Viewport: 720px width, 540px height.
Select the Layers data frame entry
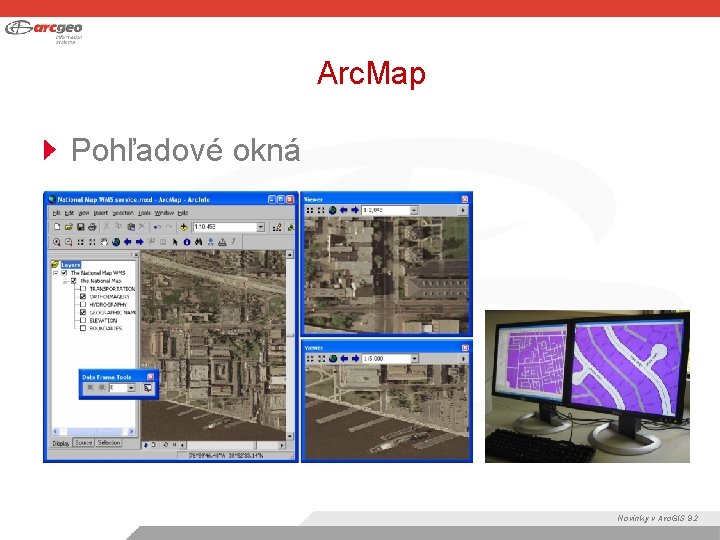click(70, 265)
